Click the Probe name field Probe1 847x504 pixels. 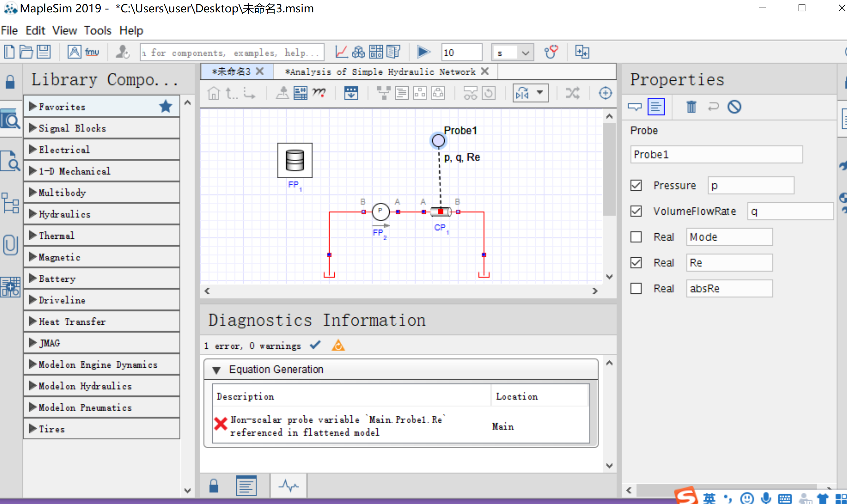pos(716,154)
